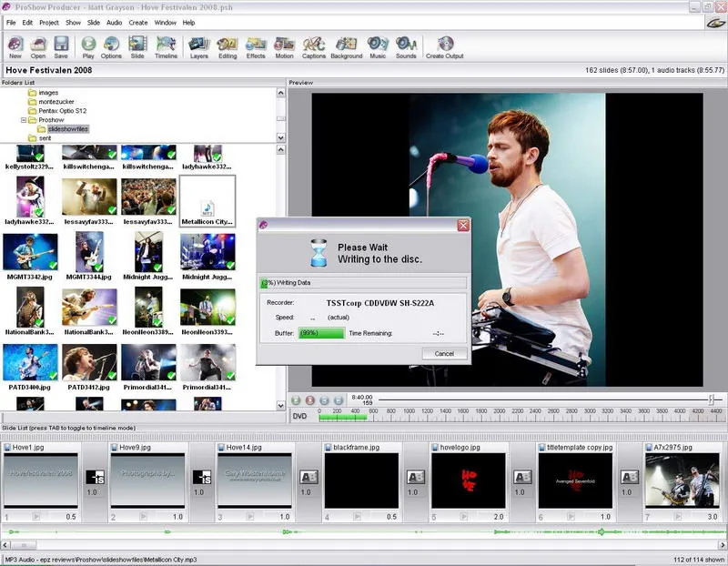Select the Metallicon City mp3 thumbnail
The image size is (728, 566).
(207, 201)
